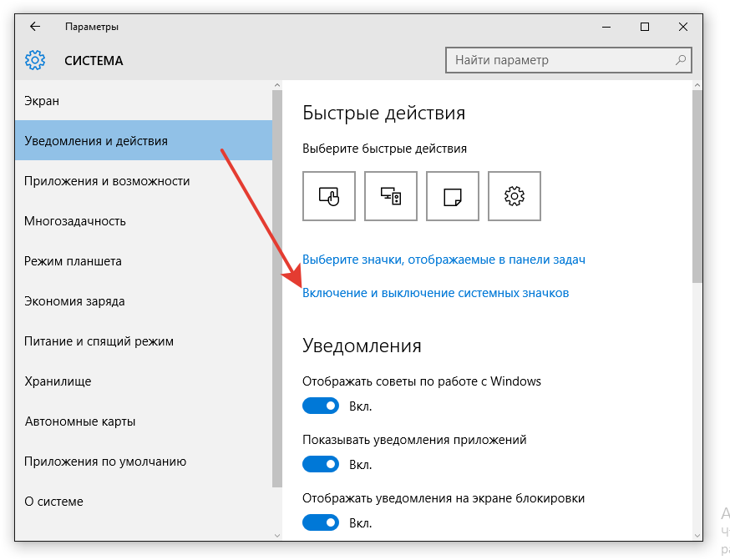Open Экономия заряда section
Image resolution: width=730 pixels, height=560 pixels.
[x=144, y=301]
